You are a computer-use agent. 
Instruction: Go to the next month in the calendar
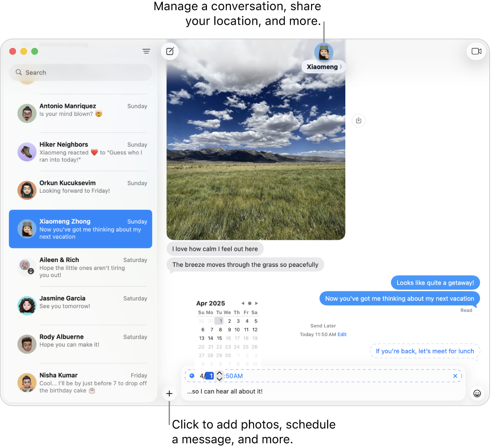[257, 303]
